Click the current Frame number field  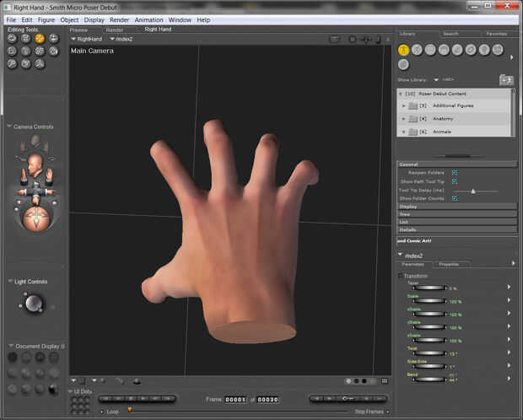235,399
